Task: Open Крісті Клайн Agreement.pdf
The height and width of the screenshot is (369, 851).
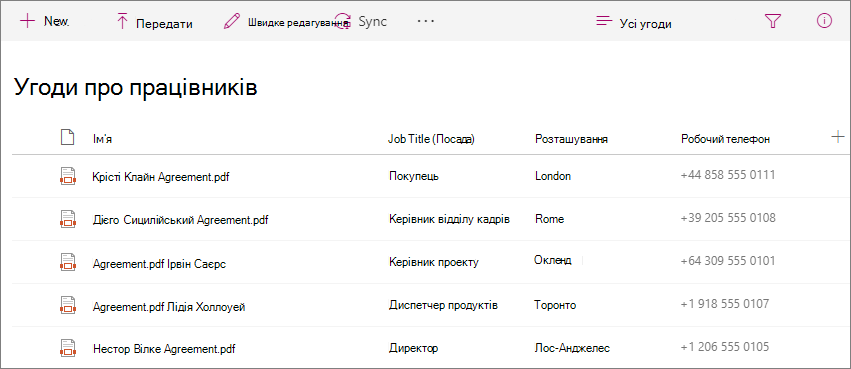Action: [161, 177]
